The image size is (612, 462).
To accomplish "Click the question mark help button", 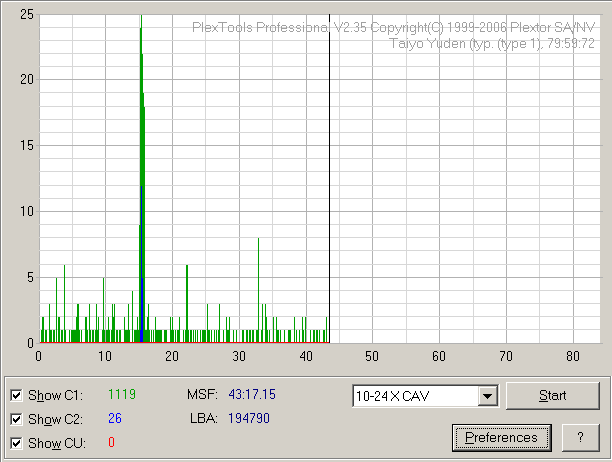I will (580, 437).
